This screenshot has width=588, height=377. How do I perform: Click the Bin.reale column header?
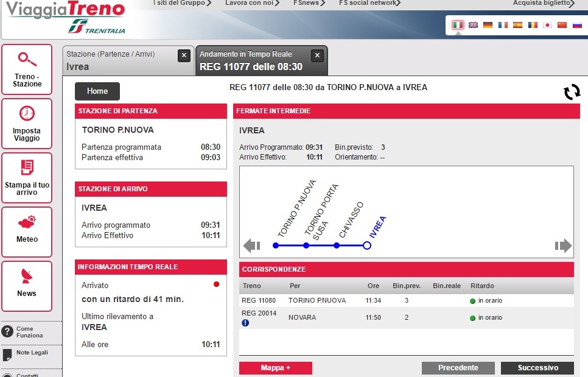click(x=447, y=286)
